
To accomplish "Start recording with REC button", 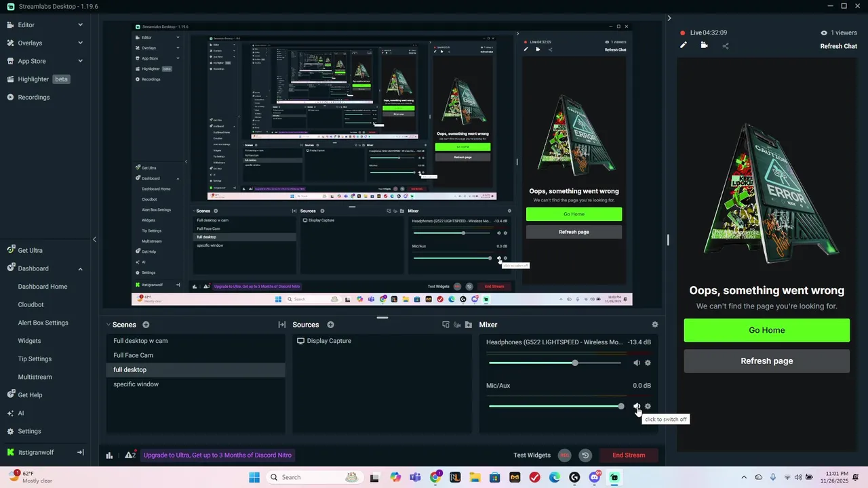I will point(564,455).
